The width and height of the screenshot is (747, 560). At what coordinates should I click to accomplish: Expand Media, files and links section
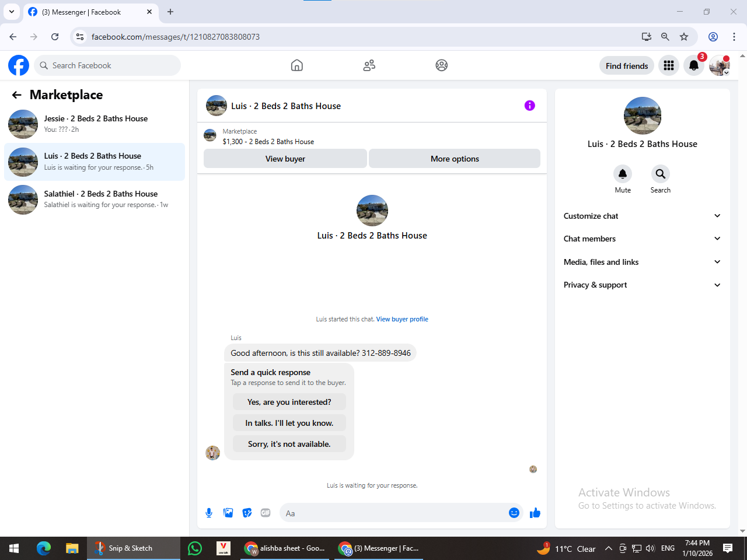tap(642, 262)
